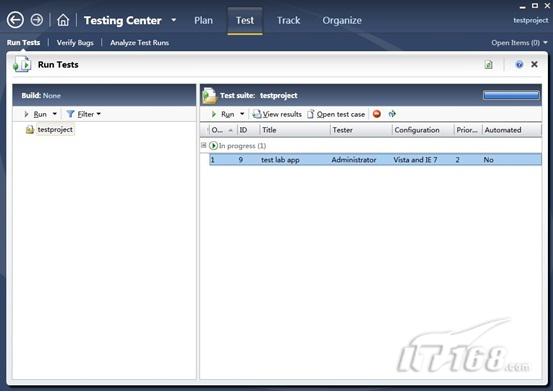Sort by the Tester column header
The image size is (553, 392).
(361, 130)
